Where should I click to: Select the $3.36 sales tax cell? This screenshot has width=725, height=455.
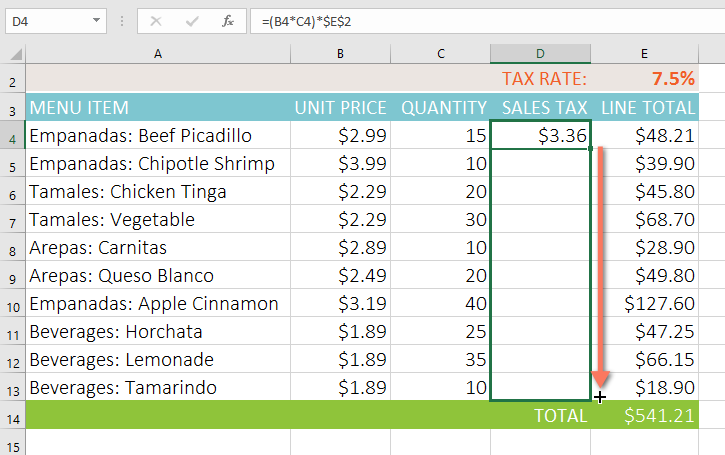540,135
